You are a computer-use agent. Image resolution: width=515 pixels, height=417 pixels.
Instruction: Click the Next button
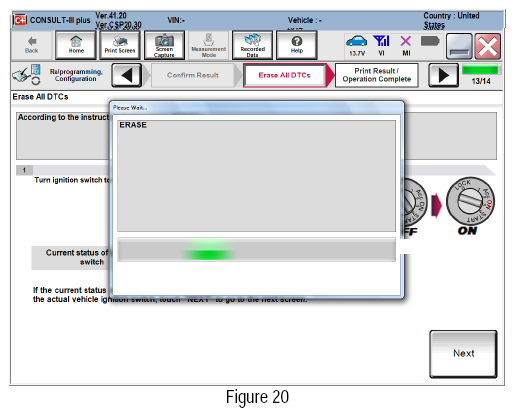463,354
